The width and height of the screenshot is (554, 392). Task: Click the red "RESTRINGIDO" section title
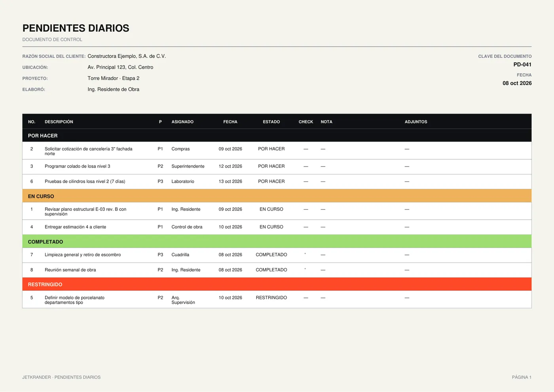tap(45, 284)
